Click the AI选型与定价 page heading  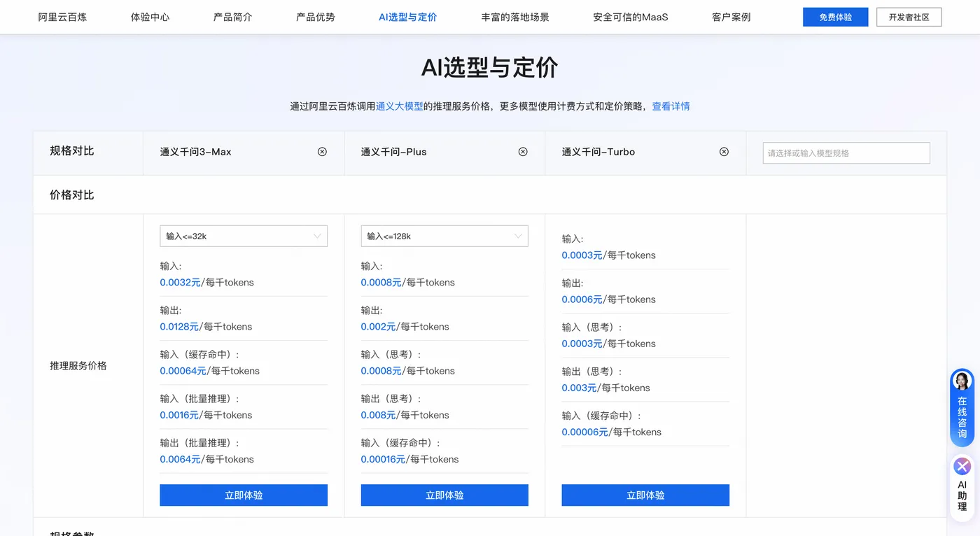490,68
